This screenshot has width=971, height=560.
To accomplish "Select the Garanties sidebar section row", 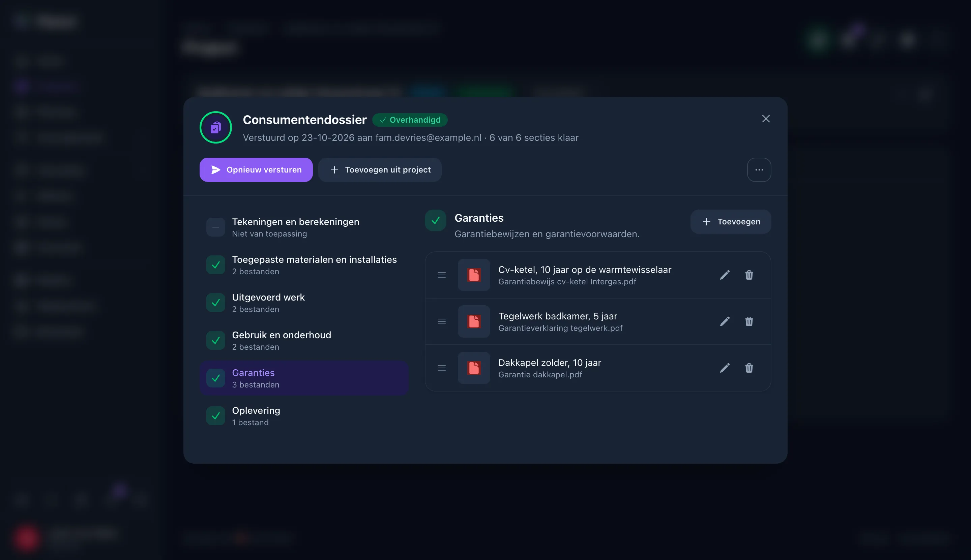I will (x=304, y=378).
